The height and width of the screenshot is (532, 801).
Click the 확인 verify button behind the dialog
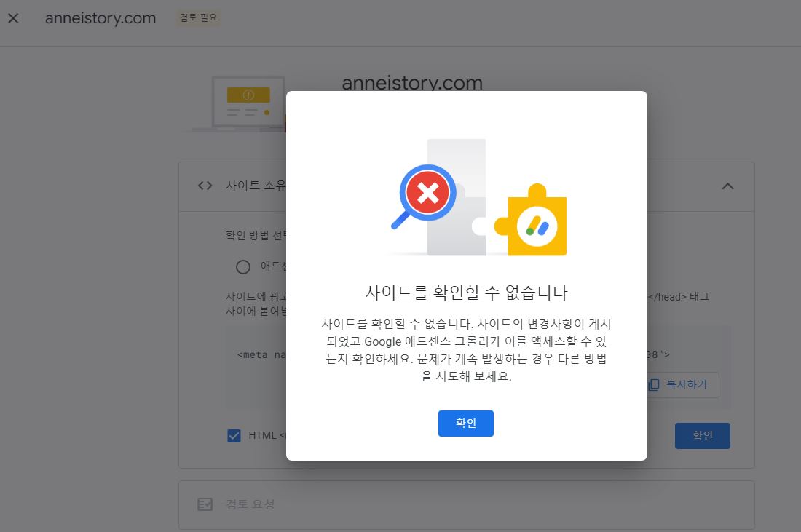702,435
